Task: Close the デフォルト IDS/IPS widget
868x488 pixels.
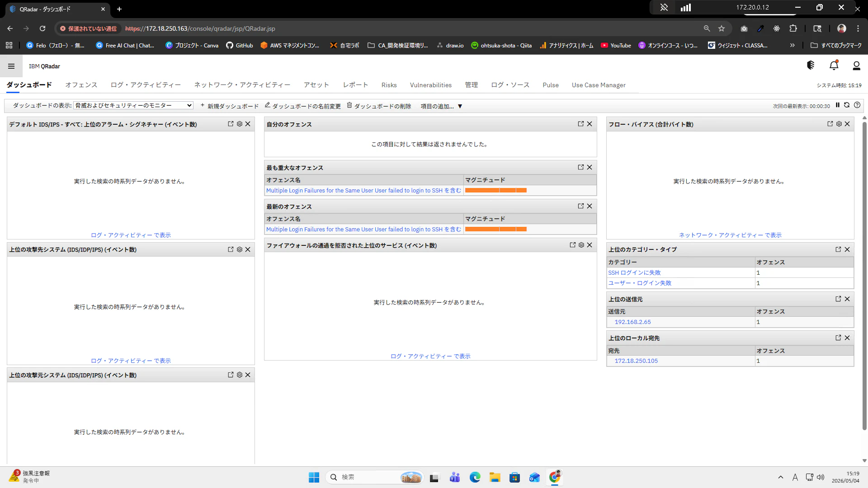Action: coord(248,124)
